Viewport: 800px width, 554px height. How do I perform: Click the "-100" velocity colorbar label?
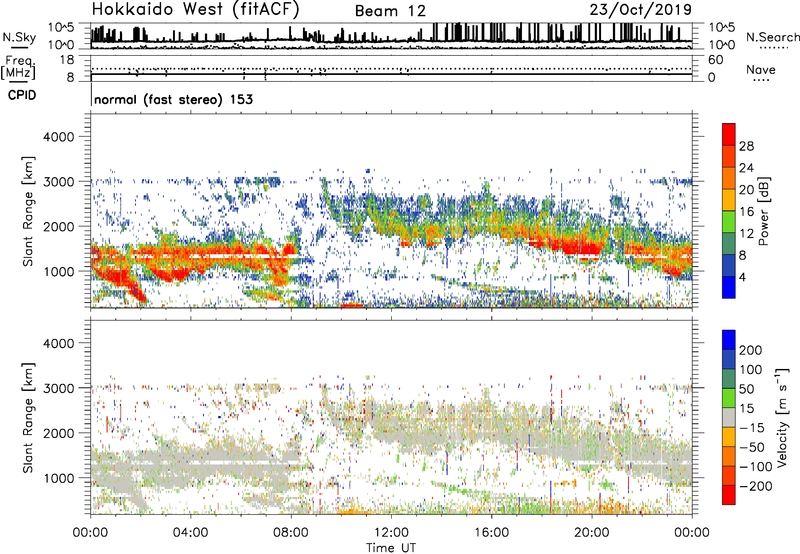(756, 467)
